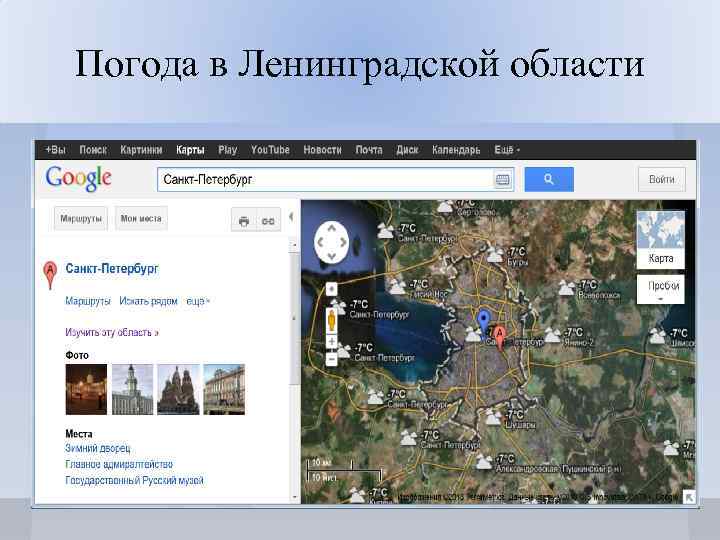Click weather cloud icon near Шушары

pyautogui.click(x=494, y=417)
